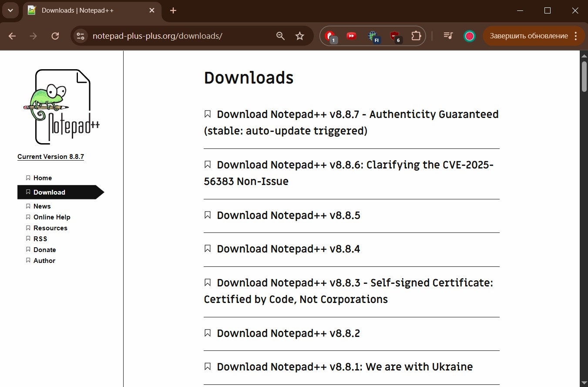588x387 pixels.
Task: Reload the page with refresh icon
Action: 55,36
